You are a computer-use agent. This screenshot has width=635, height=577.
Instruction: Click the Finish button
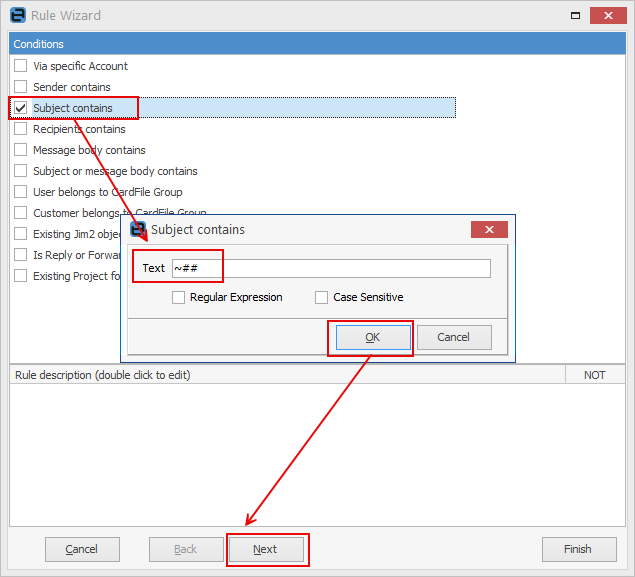point(579,549)
